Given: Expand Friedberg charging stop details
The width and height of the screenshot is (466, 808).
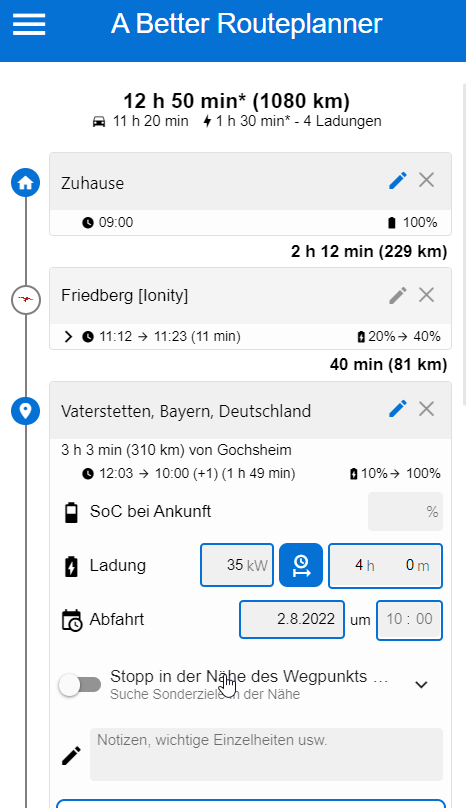Looking at the screenshot, I should tap(68, 336).
